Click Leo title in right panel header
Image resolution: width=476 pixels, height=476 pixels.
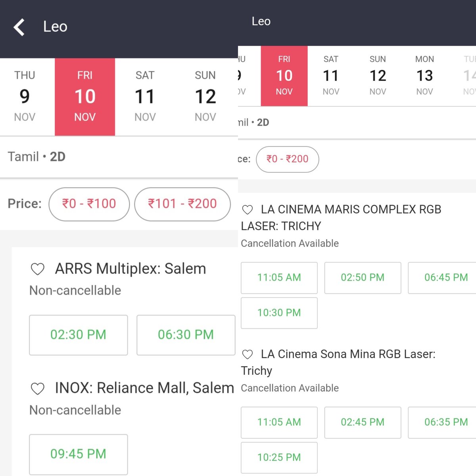pos(261,21)
